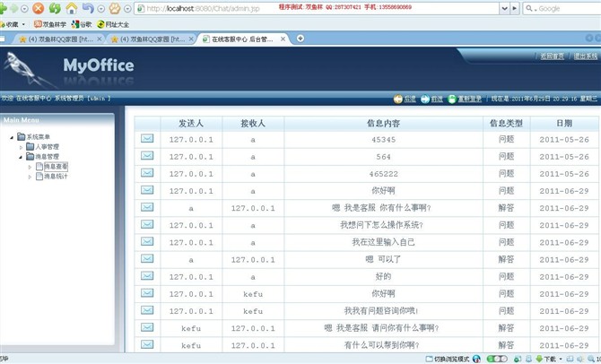Click the 前进 forward arrow icon
This screenshot has height=364, width=601.
coord(425,100)
